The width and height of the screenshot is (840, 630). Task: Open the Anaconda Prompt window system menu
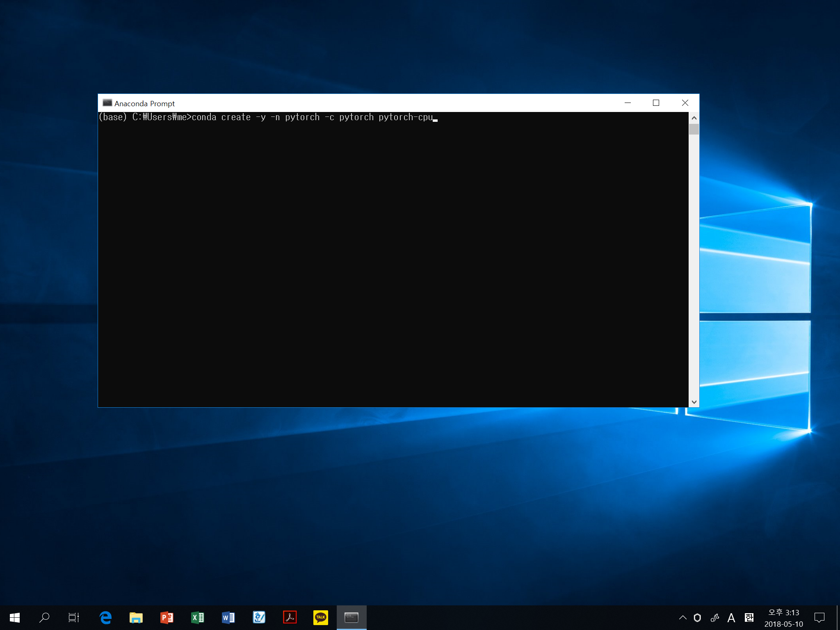[107, 103]
